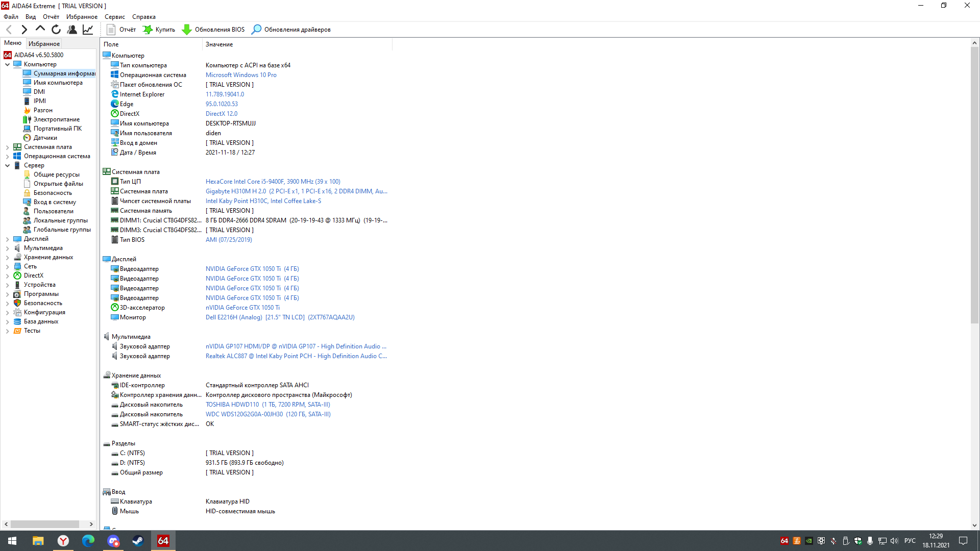Expand the Сеть tree node
Viewport: 980px width, 551px height.
click(x=7, y=266)
